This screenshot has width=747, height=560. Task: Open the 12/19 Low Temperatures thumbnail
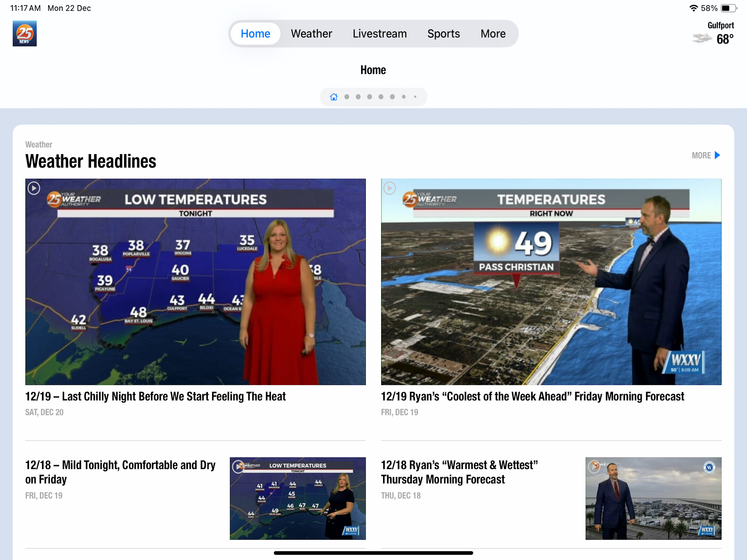195,282
